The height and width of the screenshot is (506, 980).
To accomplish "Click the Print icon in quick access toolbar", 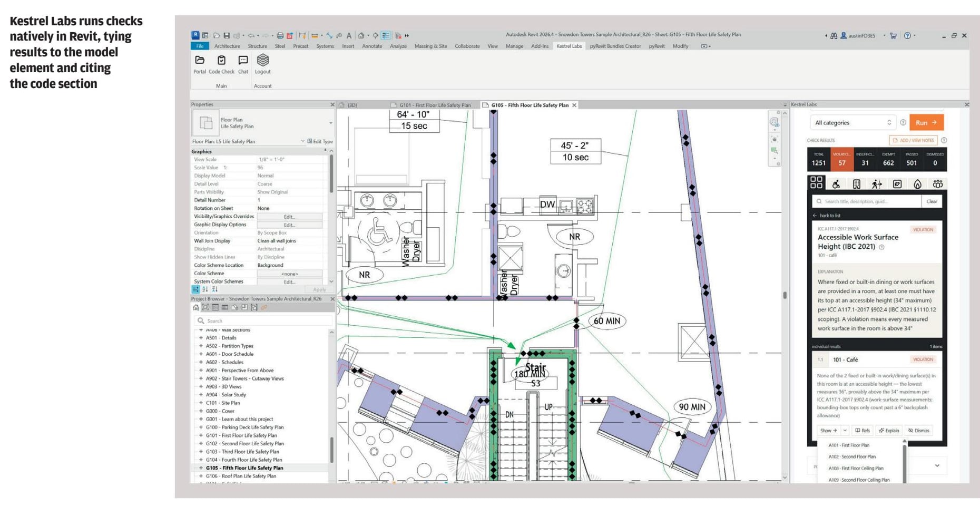I will (280, 36).
